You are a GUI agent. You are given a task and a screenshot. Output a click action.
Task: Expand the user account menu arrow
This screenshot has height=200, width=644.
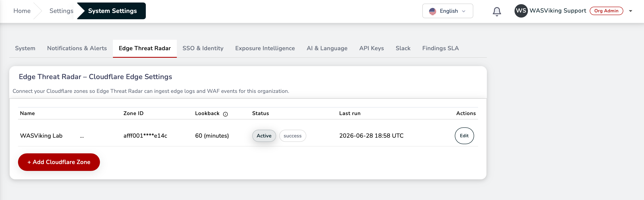[631, 11]
